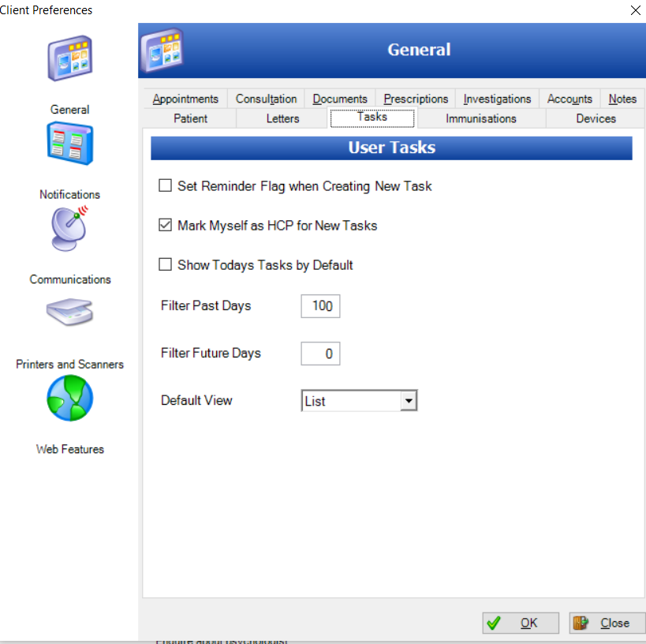Click the Filter Future Days input field
The height and width of the screenshot is (644, 646).
click(x=320, y=354)
